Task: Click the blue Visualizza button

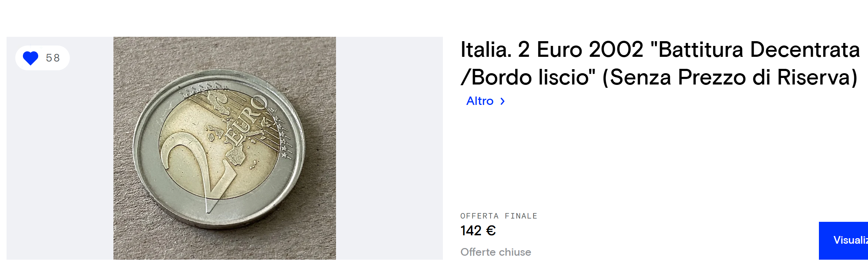Action: click(843, 240)
